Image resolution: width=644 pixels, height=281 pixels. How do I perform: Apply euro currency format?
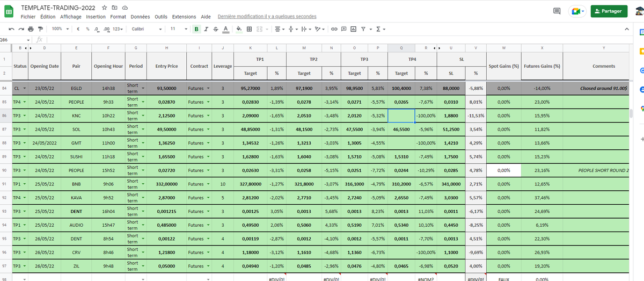click(78, 28)
